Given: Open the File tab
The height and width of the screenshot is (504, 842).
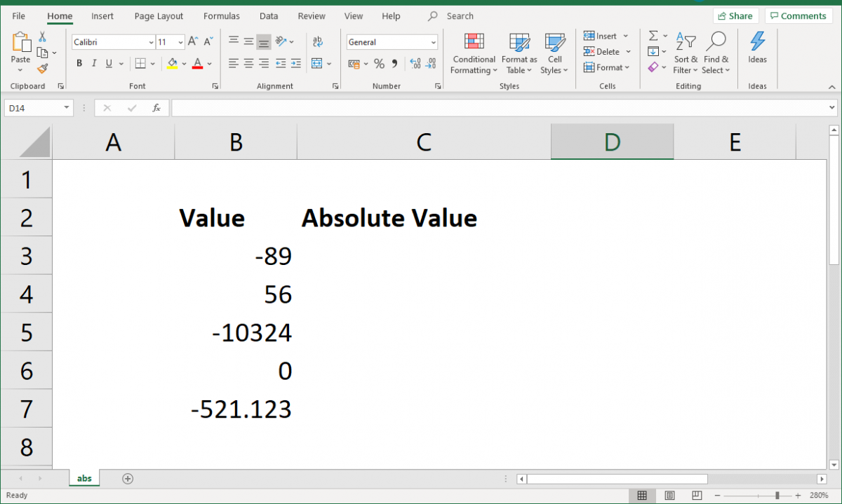Looking at the screenshot, I should click(19, 16).
